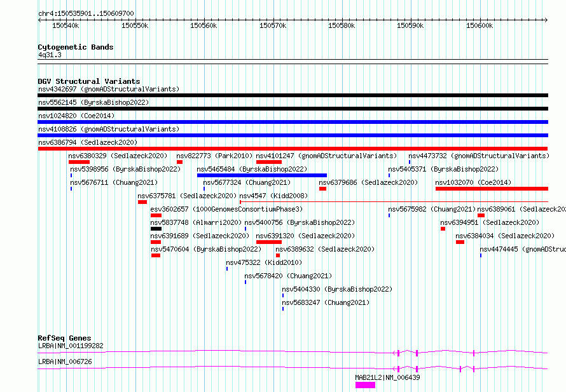Click the nsv1032070 (Coe2014) label
The height and width of the screenshot is (392, 566).
pos(473,182)
